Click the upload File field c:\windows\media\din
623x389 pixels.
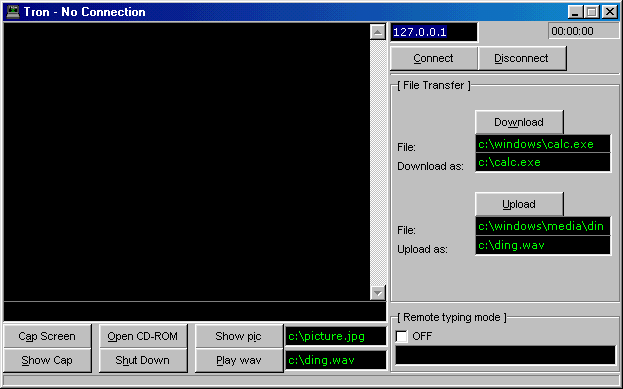pos(543,226)
